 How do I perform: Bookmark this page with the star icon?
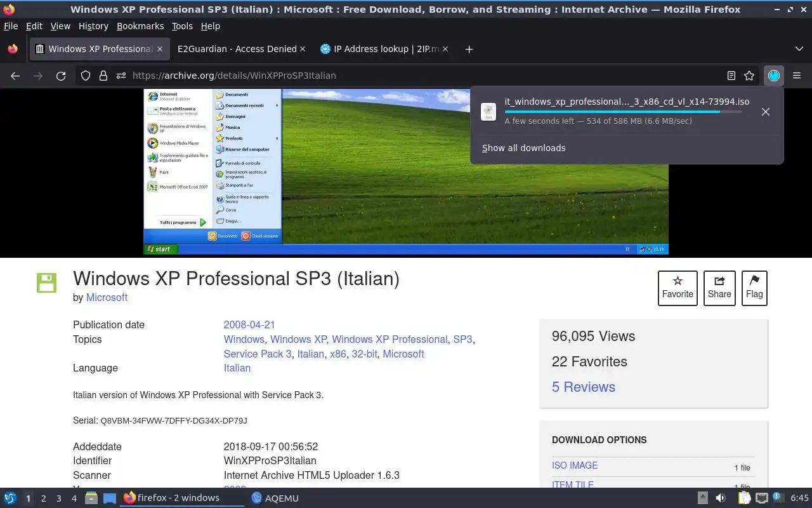point(749,76)
